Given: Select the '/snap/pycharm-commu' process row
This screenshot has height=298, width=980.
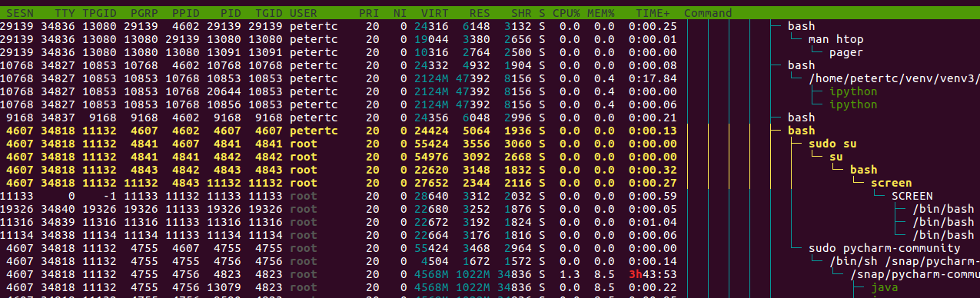Looking at the screenshot, I should [x=490, y=274].
